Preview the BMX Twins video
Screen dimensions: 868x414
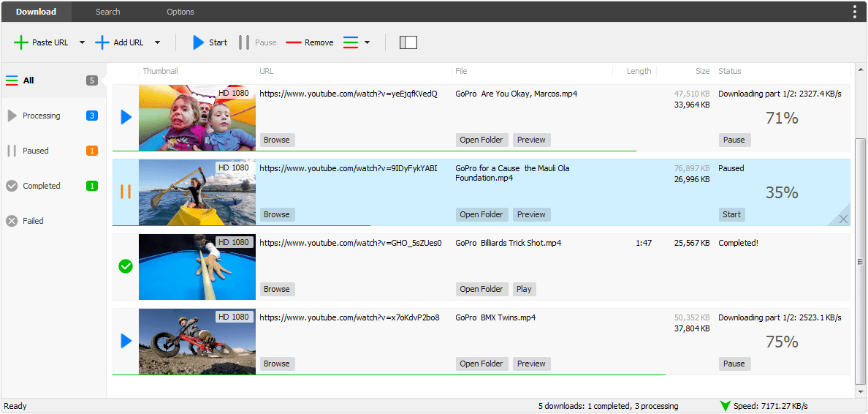pos(531,364)
